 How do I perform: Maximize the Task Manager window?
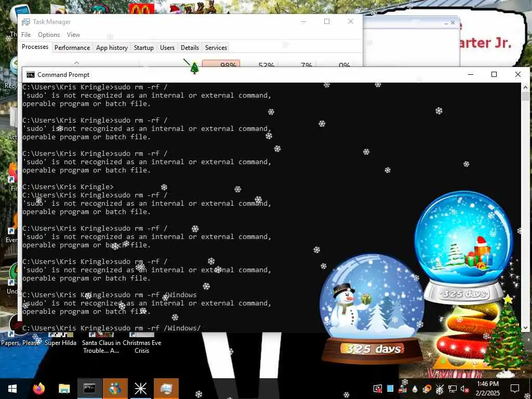327,22
